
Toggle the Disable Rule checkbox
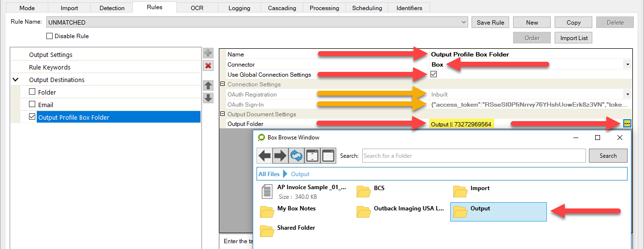tap(49, 36)
